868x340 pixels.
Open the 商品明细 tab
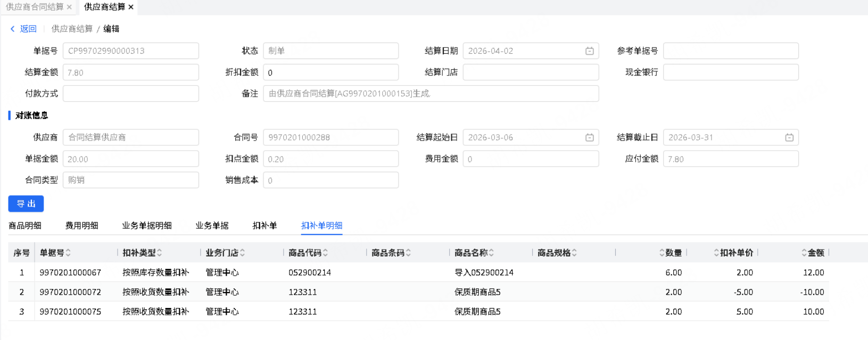[x=25, y=226]
